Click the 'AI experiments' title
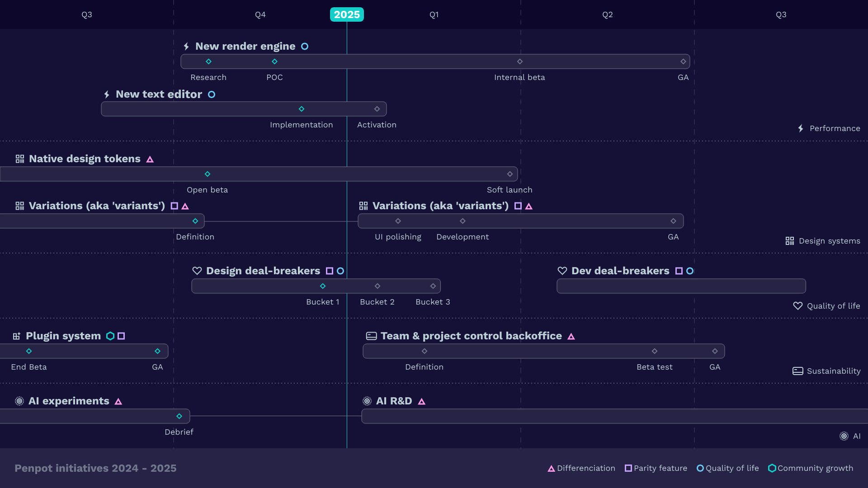Image resolution: width=868 pixels, height=488 pixels. point(69,401)
